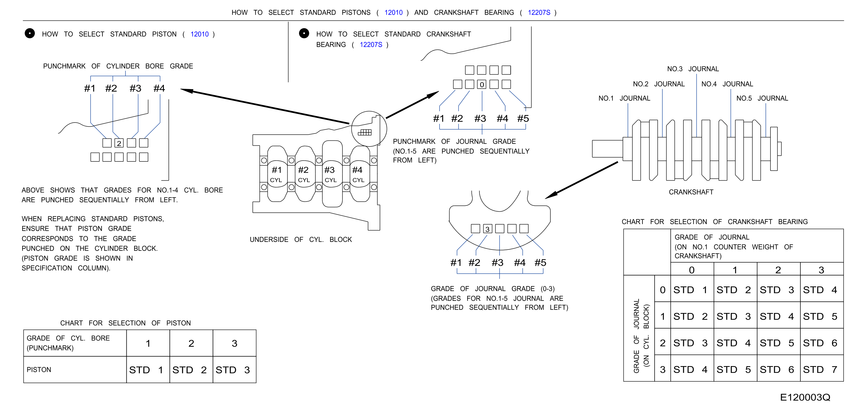This screenshot has height=411, width=868.
Task: Click the STD 7 cell in the bearing chart
Action: coord(821,369)
